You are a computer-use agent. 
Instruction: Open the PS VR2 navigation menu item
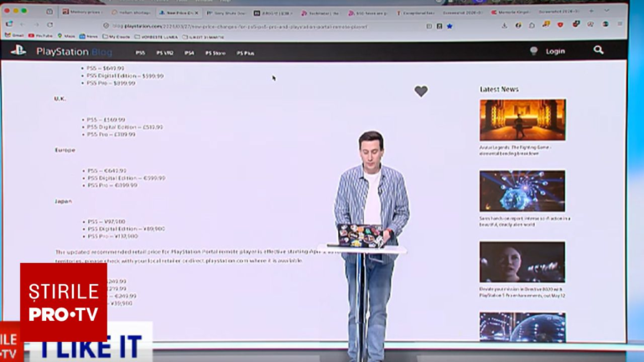tap(164, 53)
